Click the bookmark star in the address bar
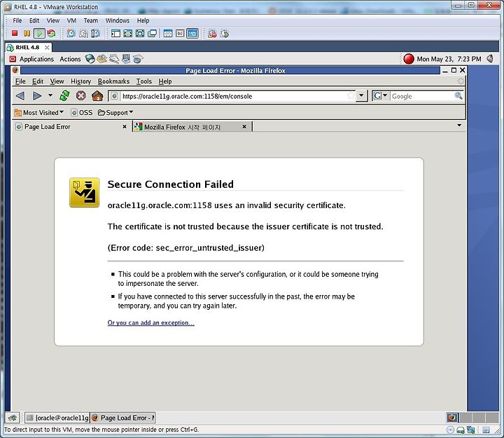The height and width of the screenshot is (438, 504). point(351,95)
